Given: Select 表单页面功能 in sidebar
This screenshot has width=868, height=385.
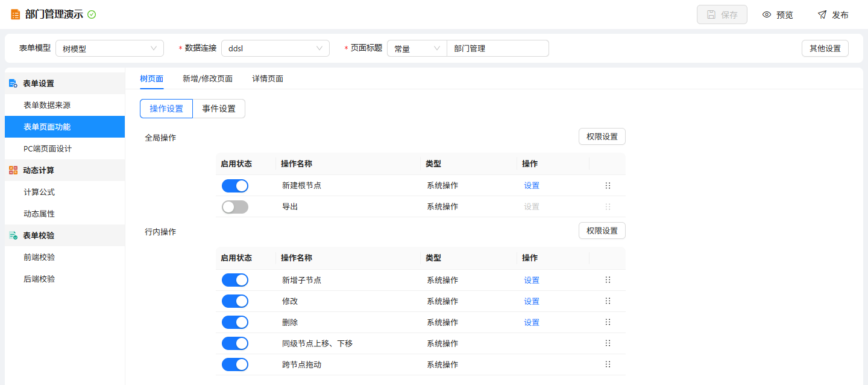Looking at the screenshot, I should point(65,127).
